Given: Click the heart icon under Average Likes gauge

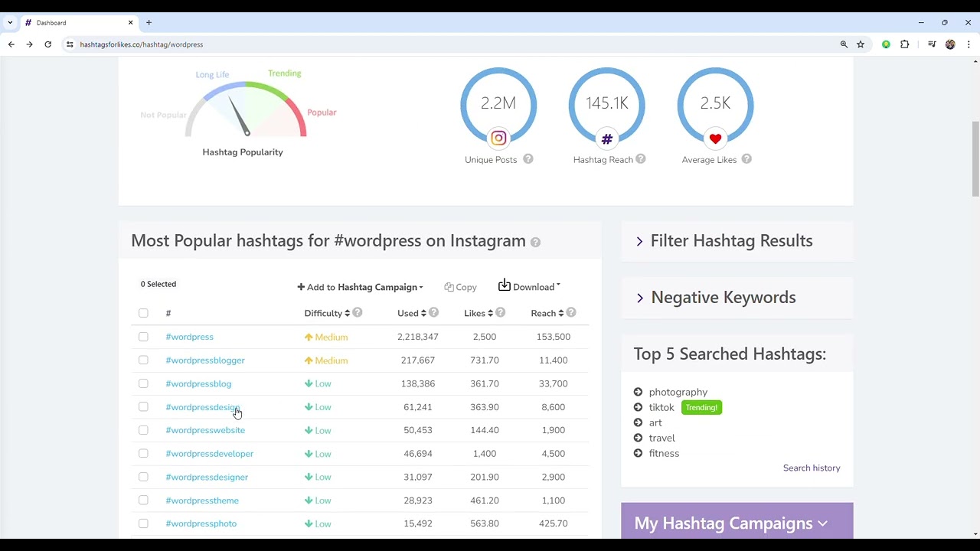Looking at the screenshot, I should coord(715,139).
